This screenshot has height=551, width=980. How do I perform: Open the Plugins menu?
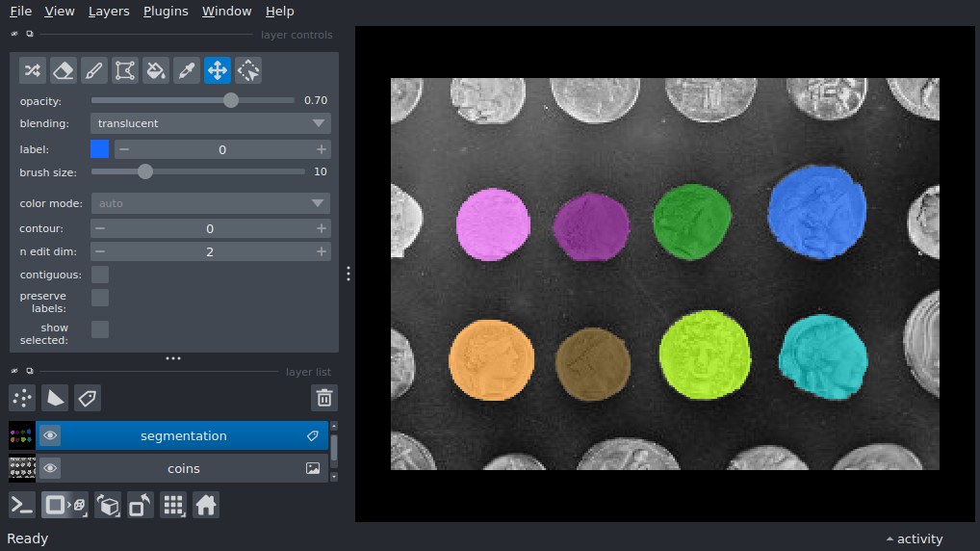click(x=166, y=12)
